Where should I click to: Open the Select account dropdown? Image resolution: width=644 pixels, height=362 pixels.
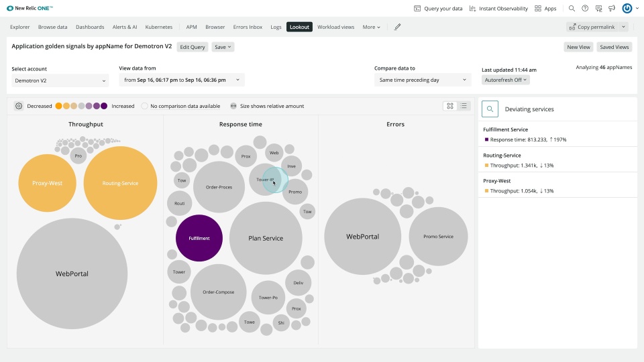click(60, 80)
